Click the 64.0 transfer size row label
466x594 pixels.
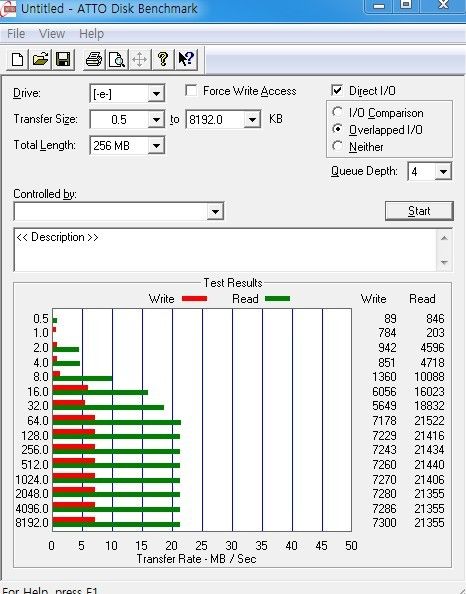pos(38,420)
